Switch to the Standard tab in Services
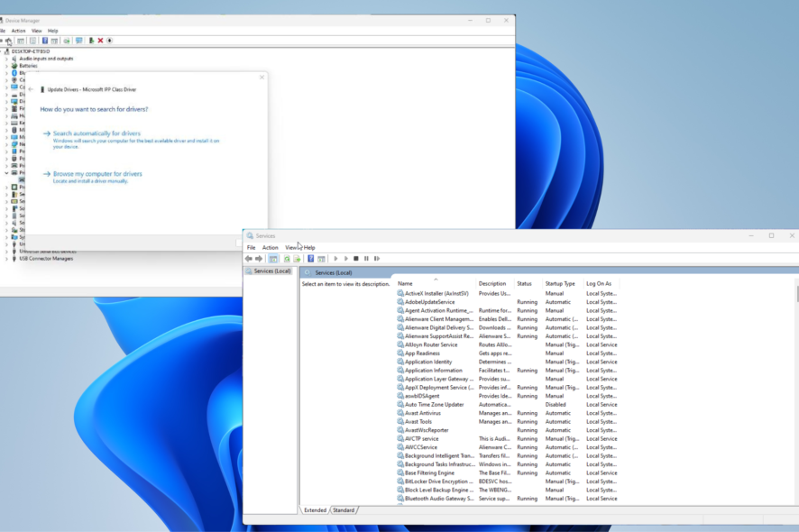The width and height of the screenshot is (799, 532). (x=344, y=510)
